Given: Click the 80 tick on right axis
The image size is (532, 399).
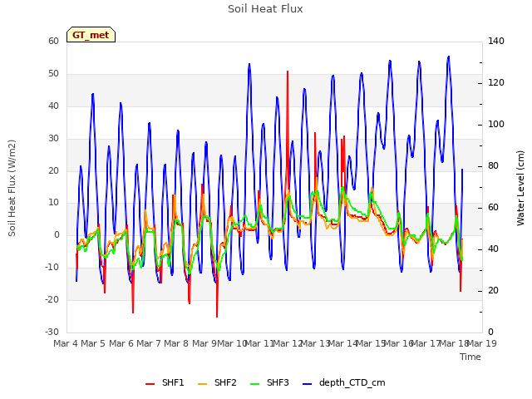Looking at the screenshot, I should click(493, 165).
